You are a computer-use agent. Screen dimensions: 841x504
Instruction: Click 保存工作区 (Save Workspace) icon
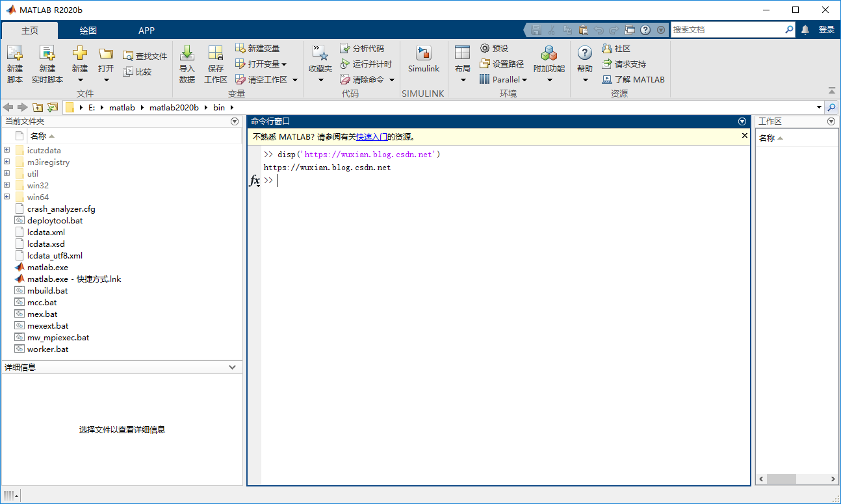[x=216, y=54]
